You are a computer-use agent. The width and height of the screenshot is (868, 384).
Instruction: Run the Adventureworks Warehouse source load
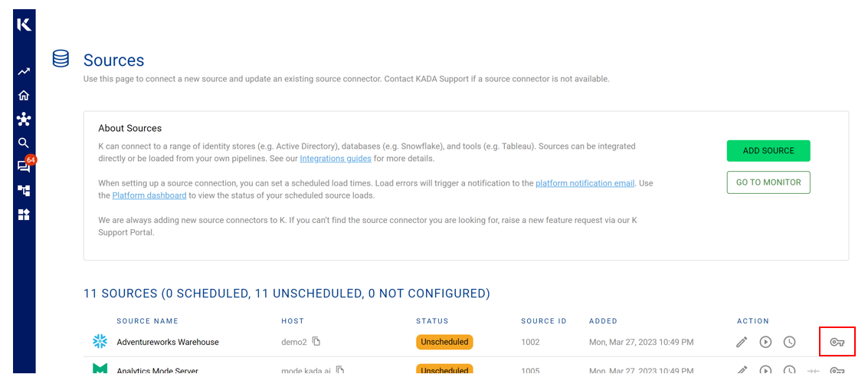pos(765,342)
